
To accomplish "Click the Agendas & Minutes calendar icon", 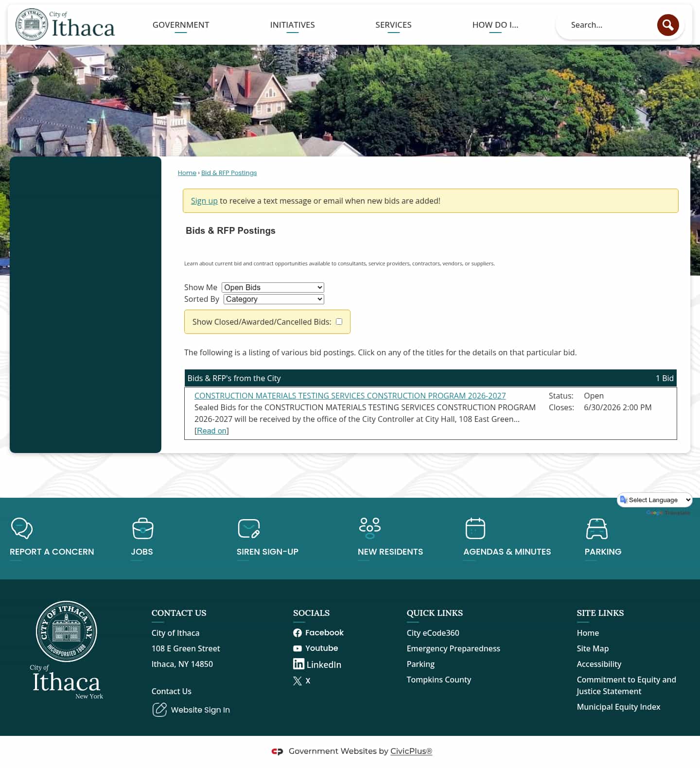I will pyautogui.click(x=475, y=528).
